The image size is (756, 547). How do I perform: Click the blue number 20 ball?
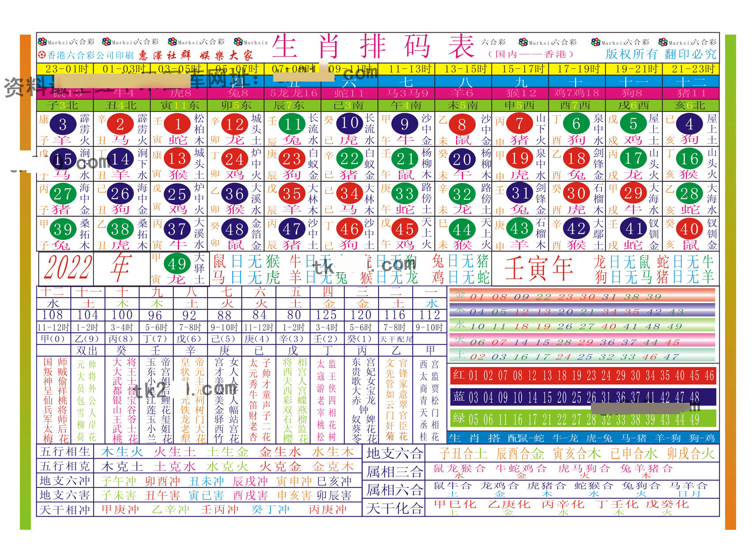point(462,159)
